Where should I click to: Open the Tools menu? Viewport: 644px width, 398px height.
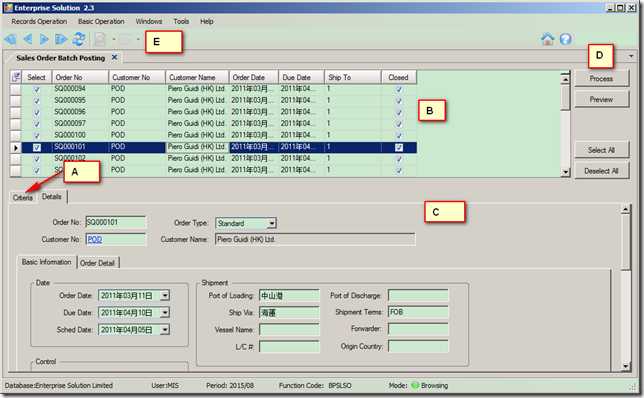pos(181,21)
